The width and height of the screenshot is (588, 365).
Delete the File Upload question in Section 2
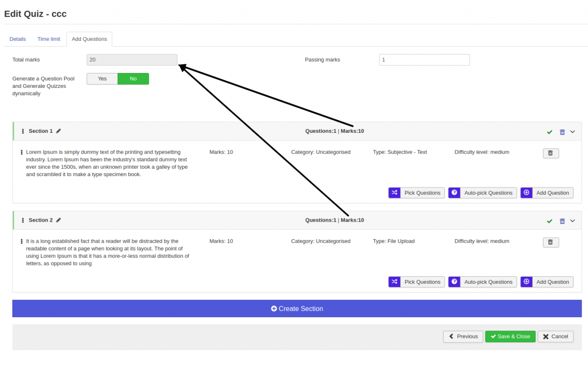coord(551,242)
